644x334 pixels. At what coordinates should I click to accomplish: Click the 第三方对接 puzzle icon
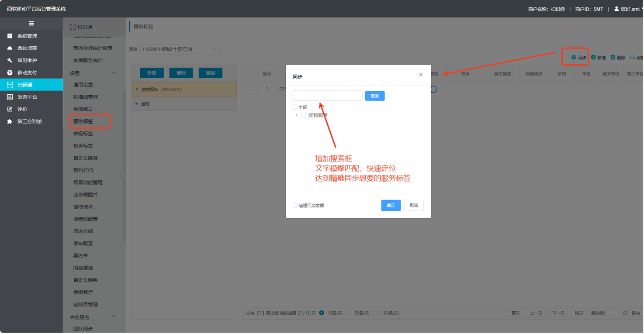click(10, 121)
